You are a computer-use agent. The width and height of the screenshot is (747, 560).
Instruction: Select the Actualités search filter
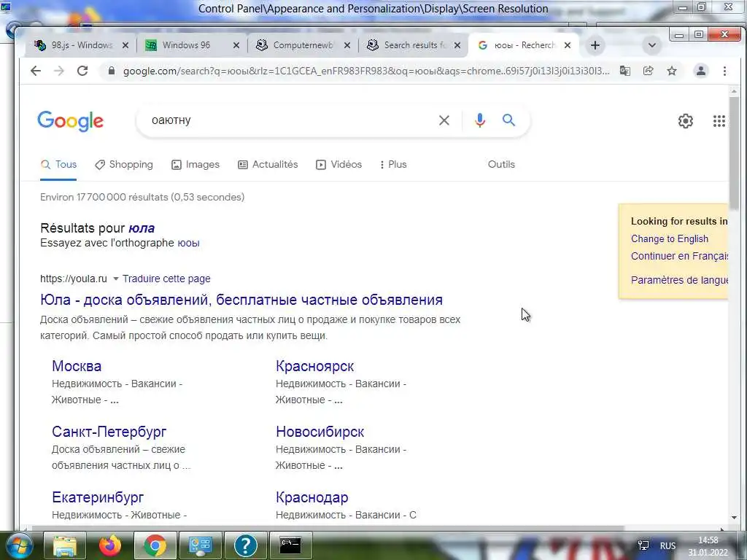coord(268,164)
